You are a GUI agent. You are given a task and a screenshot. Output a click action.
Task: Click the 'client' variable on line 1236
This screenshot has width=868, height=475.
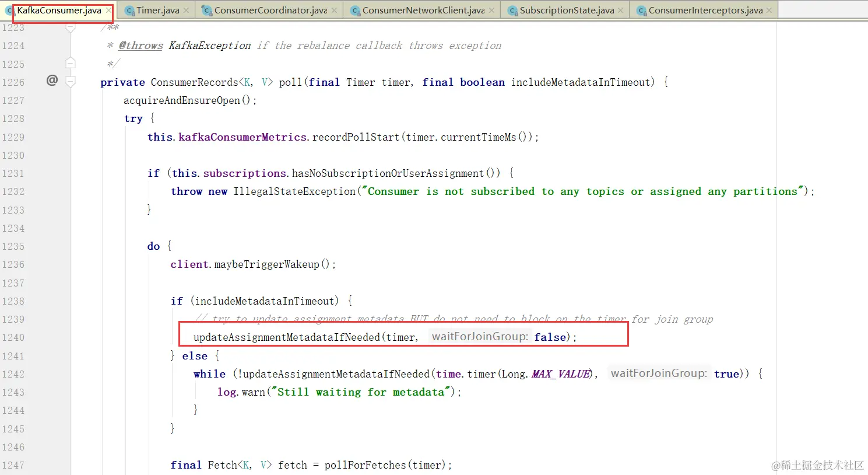coord(189,264)
